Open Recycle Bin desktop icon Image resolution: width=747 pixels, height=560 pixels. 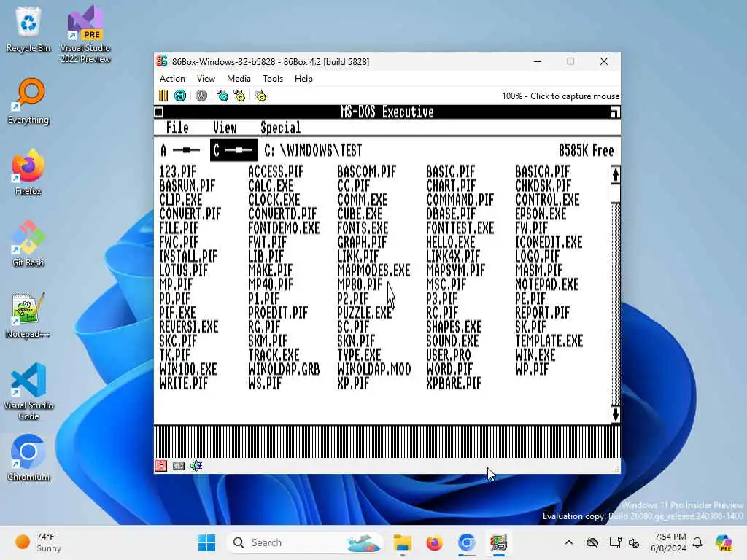[28, 29]
